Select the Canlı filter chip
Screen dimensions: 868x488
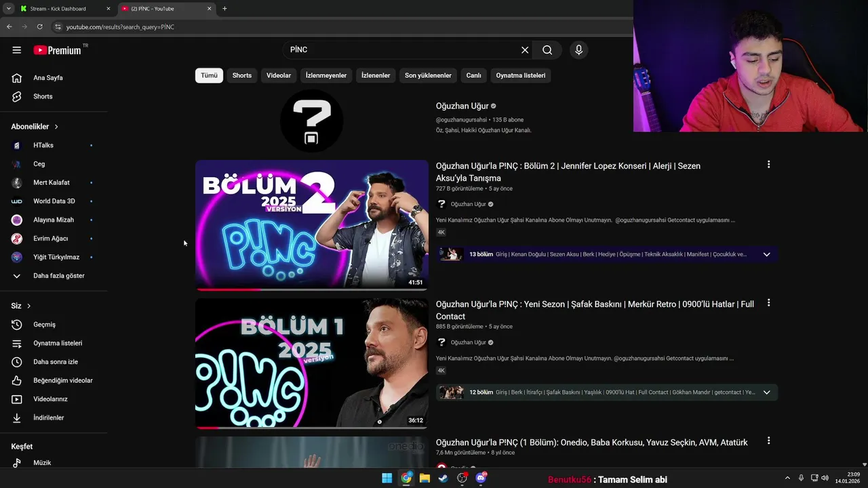473,75
